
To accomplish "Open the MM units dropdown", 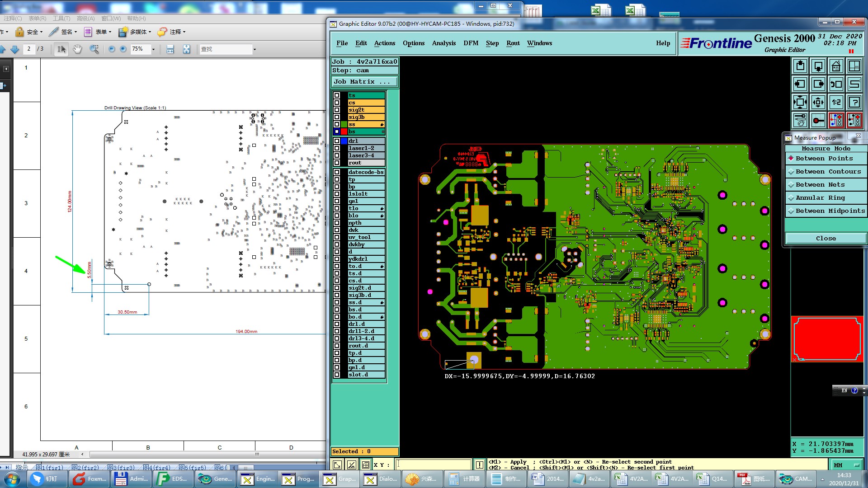I will (847, 465).
